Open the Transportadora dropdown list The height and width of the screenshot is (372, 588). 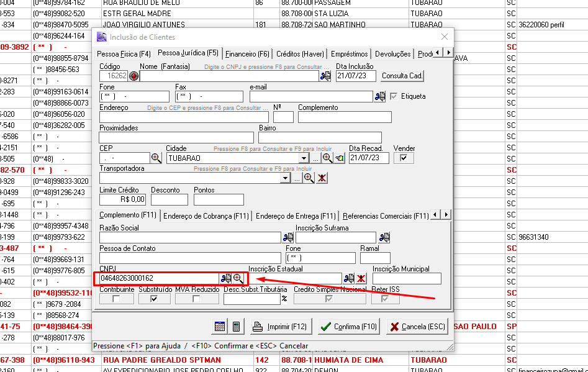[x=285, y=178]
